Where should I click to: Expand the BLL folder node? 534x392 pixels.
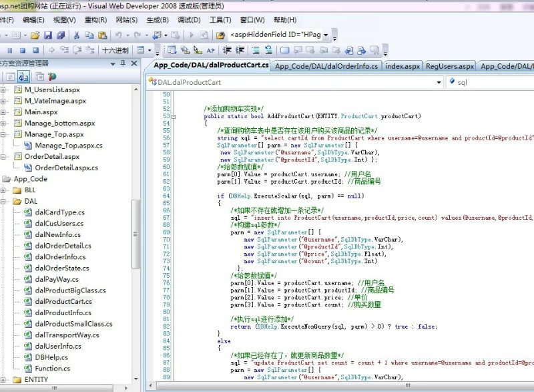(3, 190)
